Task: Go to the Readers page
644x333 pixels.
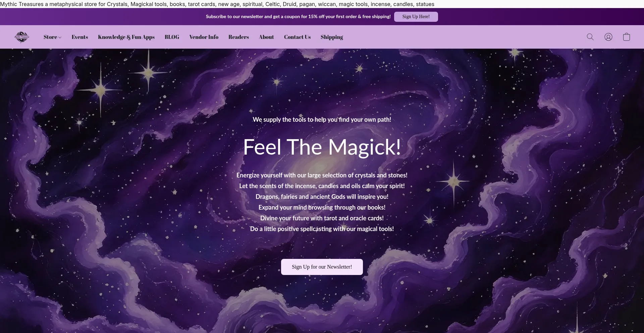Action: click(x=238, y=37)
